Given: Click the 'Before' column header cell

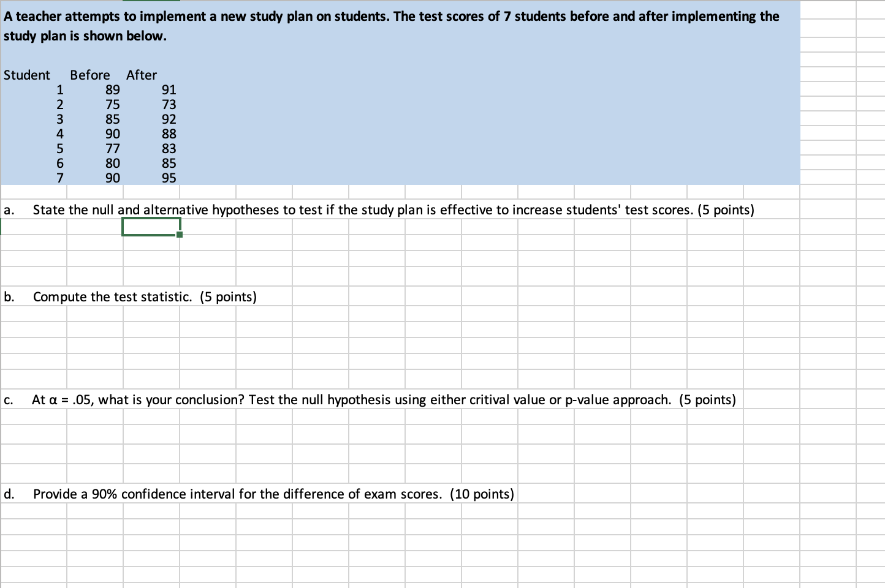Looking at the screenshot, I should click(89, 75).
